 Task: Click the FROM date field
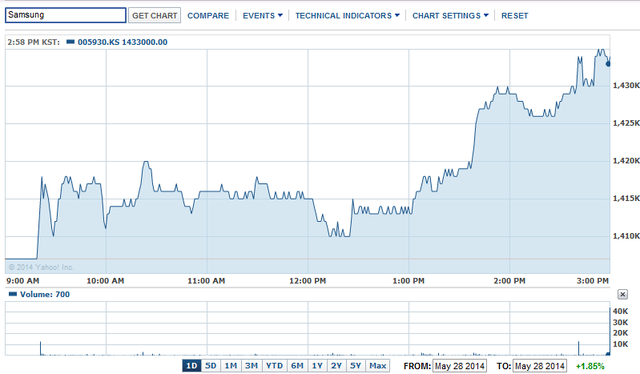click(460, 366)
